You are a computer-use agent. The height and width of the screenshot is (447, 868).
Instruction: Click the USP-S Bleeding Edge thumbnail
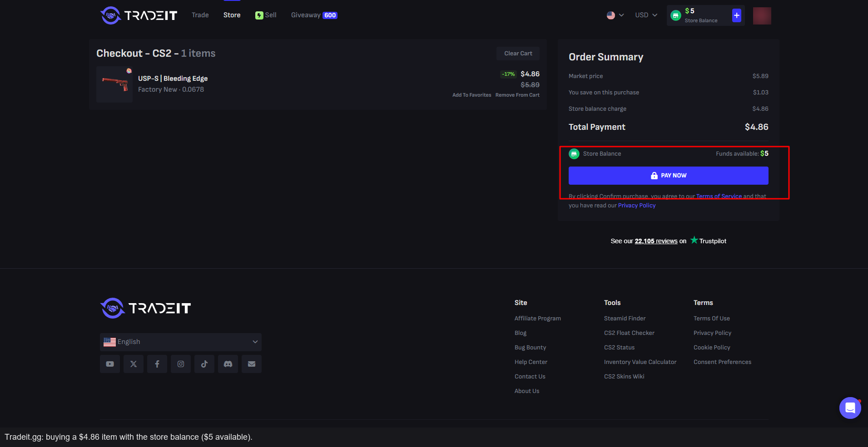tap(114, 84)
